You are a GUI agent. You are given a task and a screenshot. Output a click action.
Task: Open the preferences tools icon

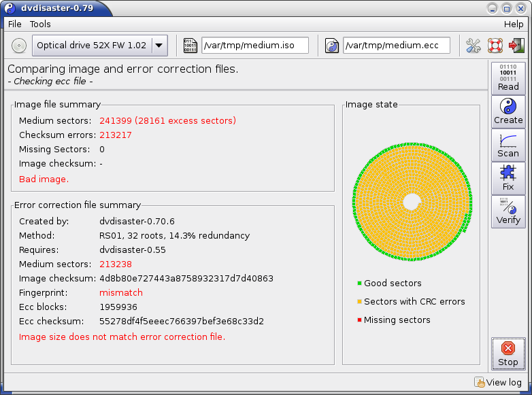pos(473,46)
